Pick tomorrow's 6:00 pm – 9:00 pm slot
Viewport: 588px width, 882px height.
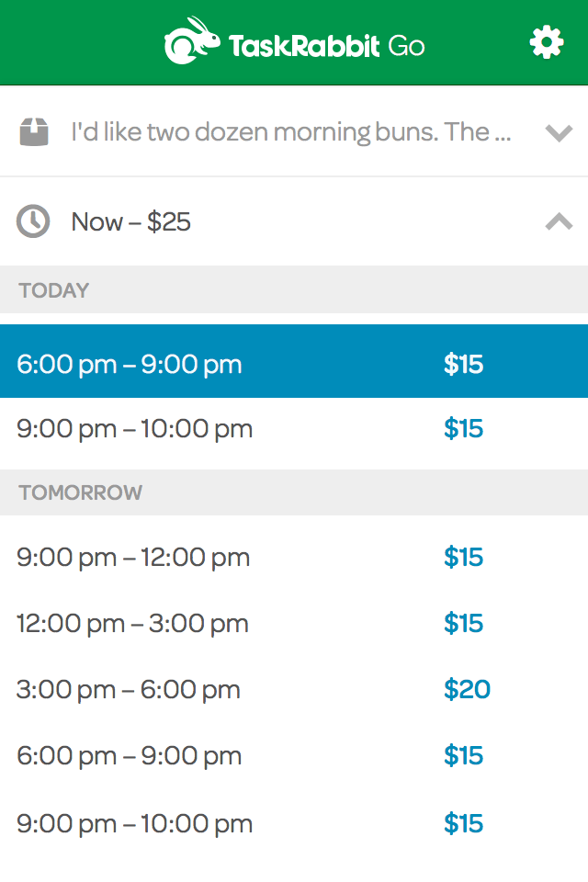[130, 756]
